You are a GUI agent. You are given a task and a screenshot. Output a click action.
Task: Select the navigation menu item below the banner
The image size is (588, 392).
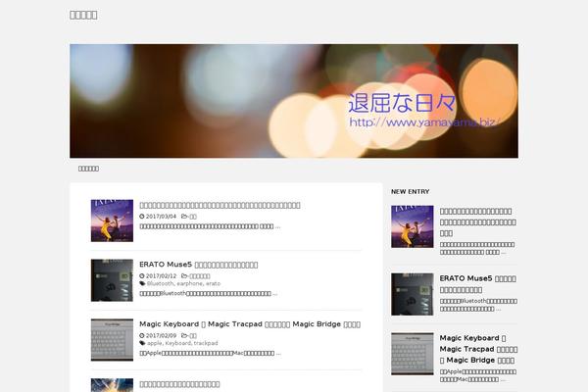(88, 169)
